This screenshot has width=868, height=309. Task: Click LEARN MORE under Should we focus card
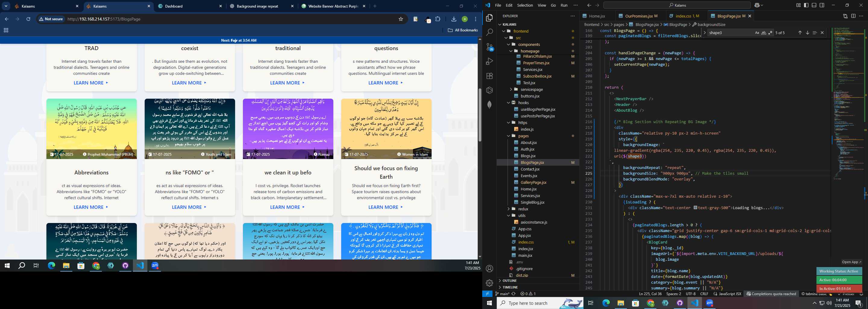pyautogui.click(x=386, y=208)
